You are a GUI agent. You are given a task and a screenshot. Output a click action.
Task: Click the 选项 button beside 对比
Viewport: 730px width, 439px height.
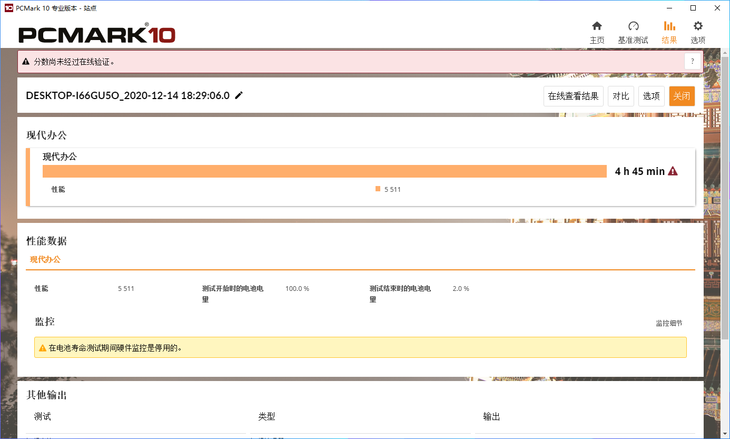point(651,96)
